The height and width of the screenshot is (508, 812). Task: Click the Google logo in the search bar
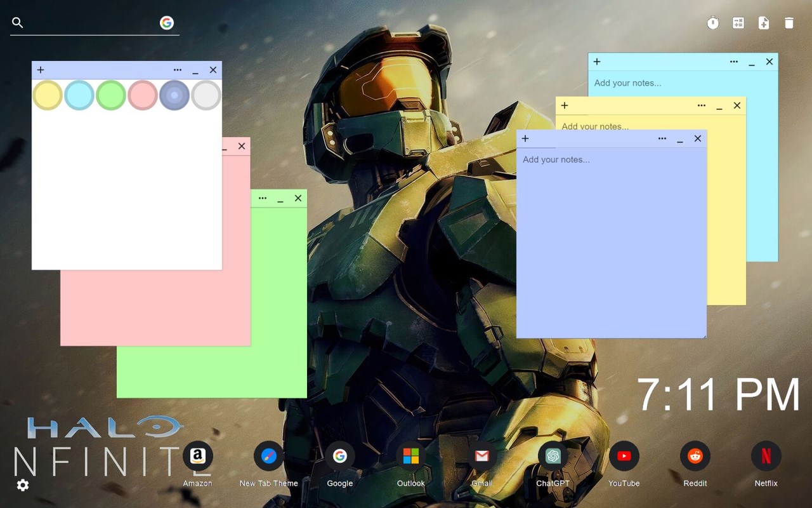167,23
